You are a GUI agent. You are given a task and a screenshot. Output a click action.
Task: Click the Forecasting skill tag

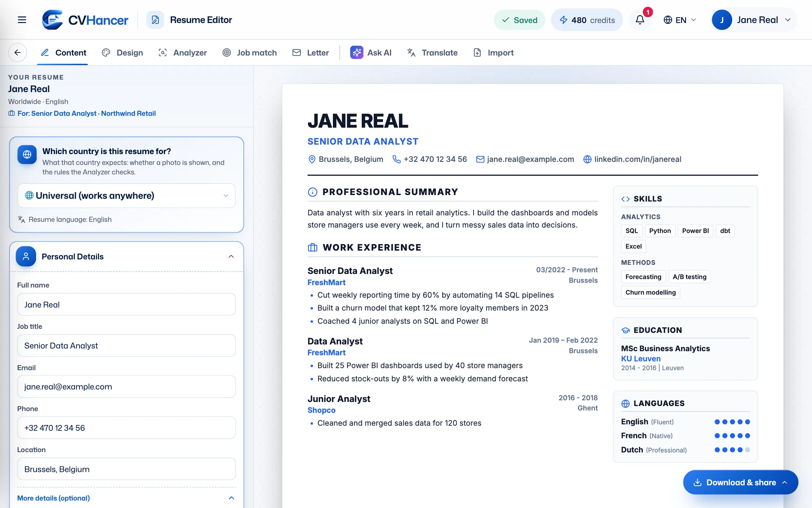[x=643, y=277]
